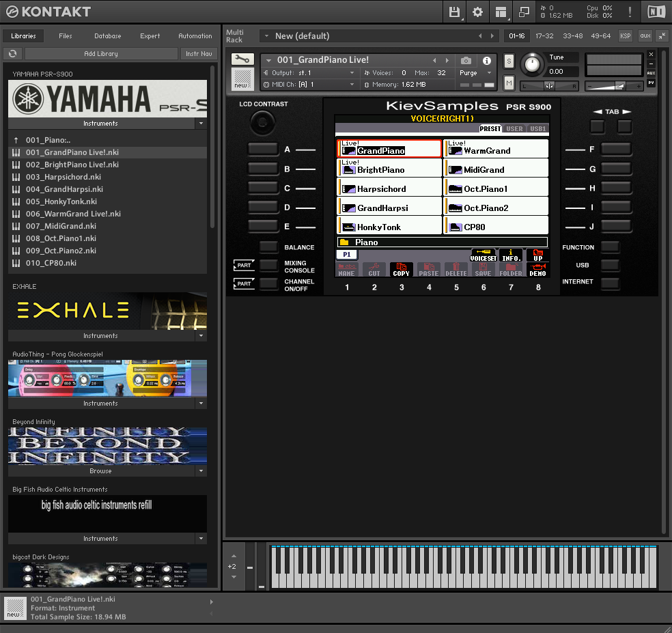This screenshot has width=672, height=633.
Task: Toggle the KSP script editor button
Action: point(626,36)
